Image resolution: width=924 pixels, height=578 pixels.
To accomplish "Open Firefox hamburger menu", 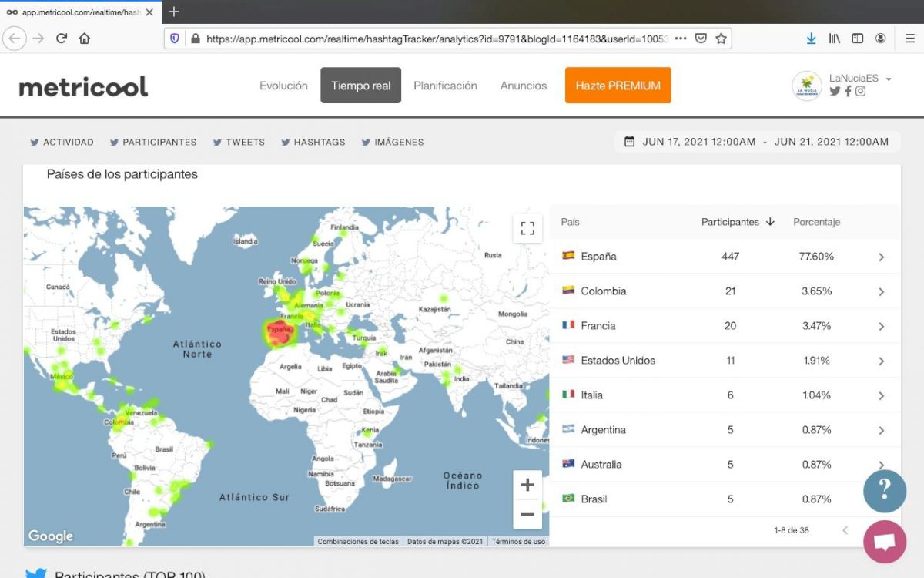I will point(909,39).
